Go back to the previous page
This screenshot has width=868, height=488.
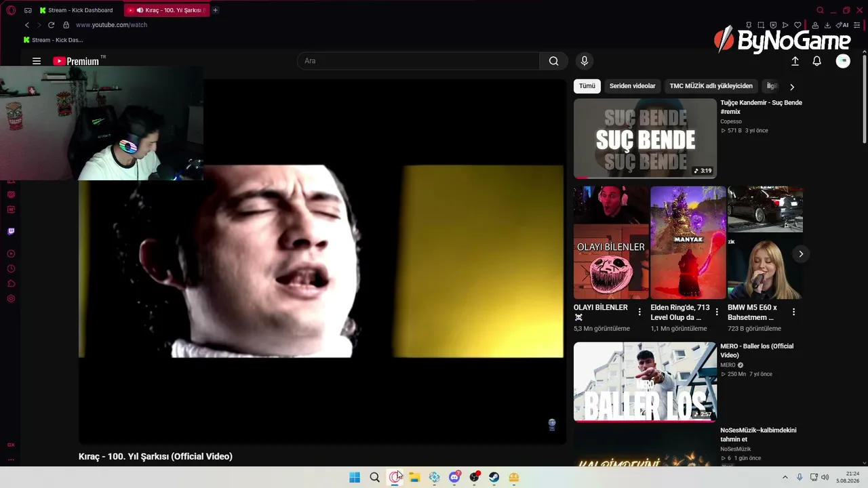coord(27,25)
